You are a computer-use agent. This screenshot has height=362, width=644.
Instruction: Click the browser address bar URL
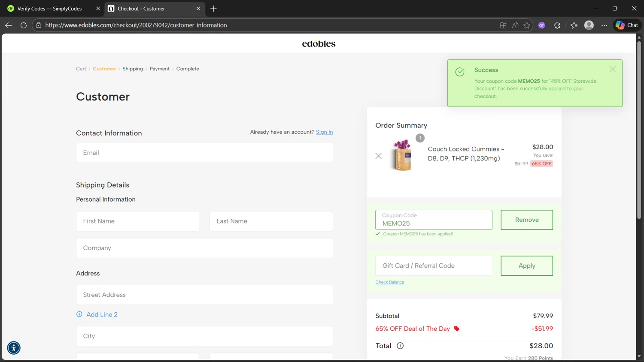point(136,25)
